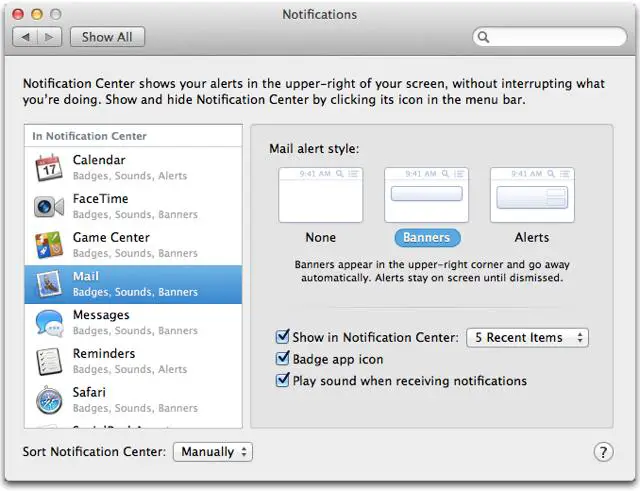Select Messages in the app list
Screen dimensions: 640x491
(133, 322)
